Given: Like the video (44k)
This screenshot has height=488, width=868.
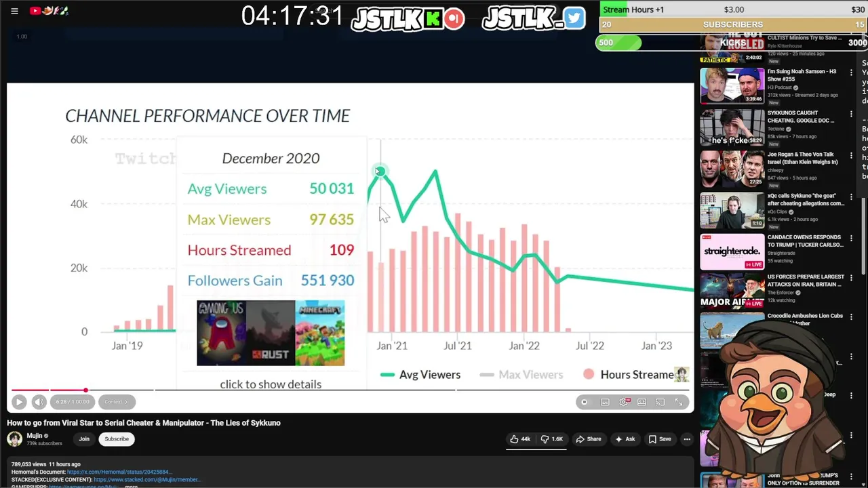Looking at the screenshot, I should 521,439.
